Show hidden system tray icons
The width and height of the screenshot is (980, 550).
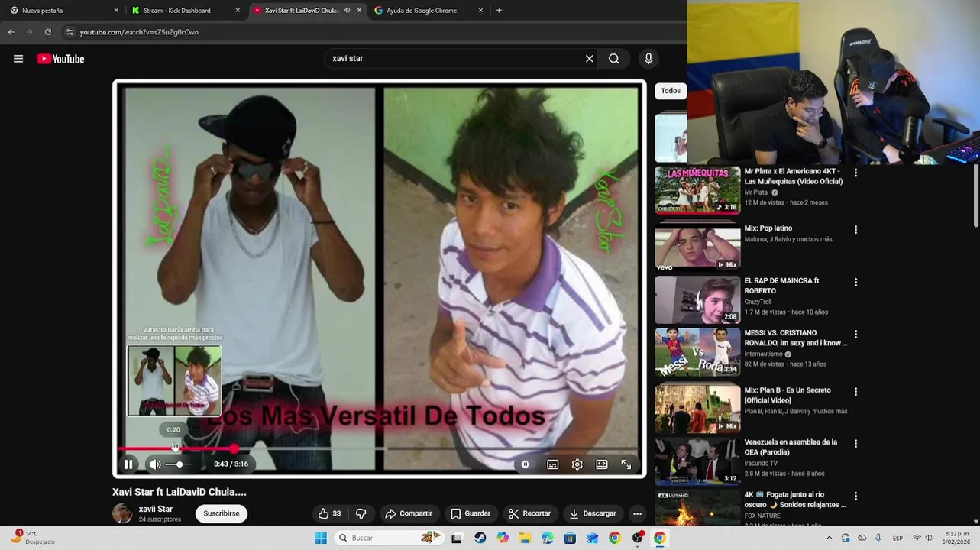pyautogui.click(x=829, y=538)
